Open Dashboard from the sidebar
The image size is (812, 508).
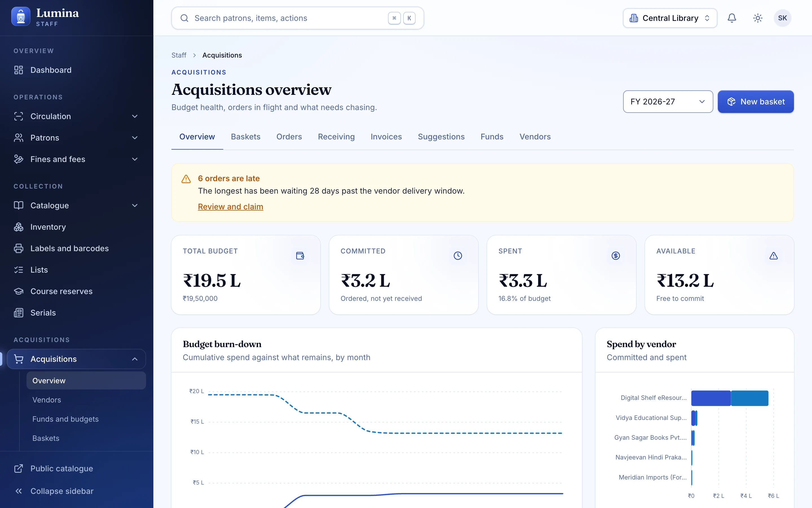point(76,70)
